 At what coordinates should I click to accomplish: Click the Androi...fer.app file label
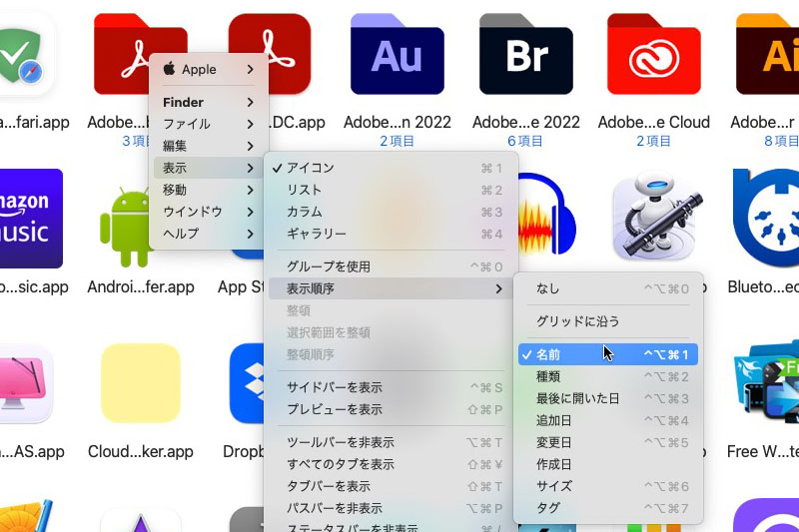coord(141,287)
